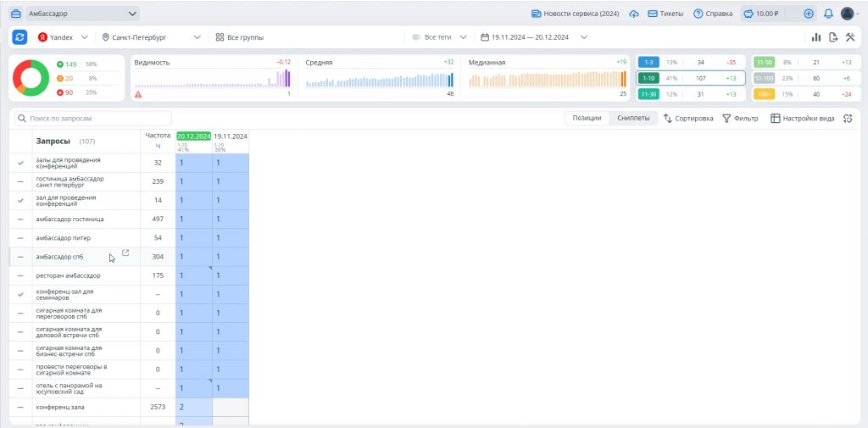Switch to the Позиции tab
Image resolution: width=868 pixels, height=428 pixels.
coord(587,119)
